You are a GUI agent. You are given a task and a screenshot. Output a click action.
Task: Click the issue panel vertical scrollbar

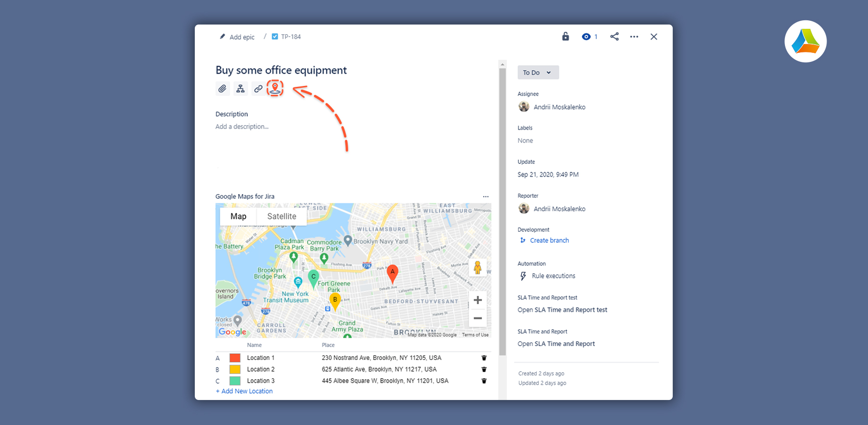(502, 212)
